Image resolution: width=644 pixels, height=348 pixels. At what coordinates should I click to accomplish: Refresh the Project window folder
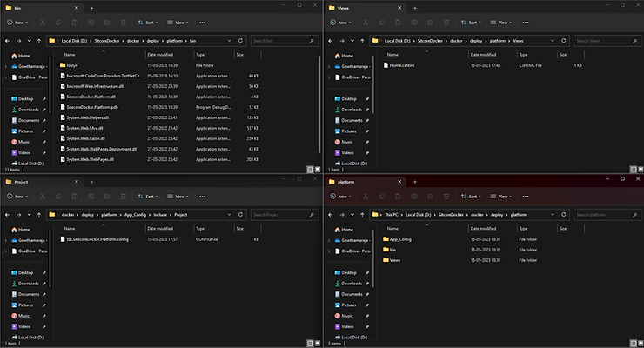point(241,215)
